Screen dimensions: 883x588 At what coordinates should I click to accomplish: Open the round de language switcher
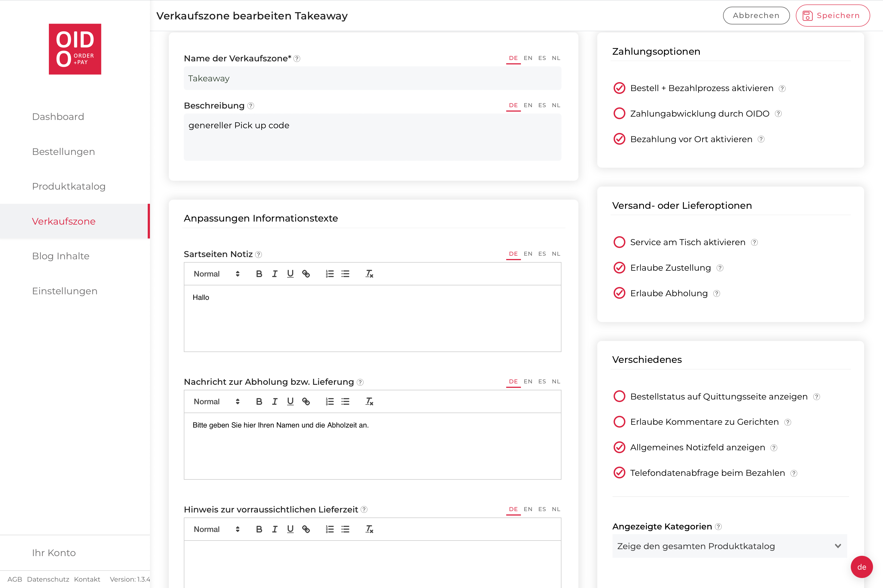tap(861, 567)
